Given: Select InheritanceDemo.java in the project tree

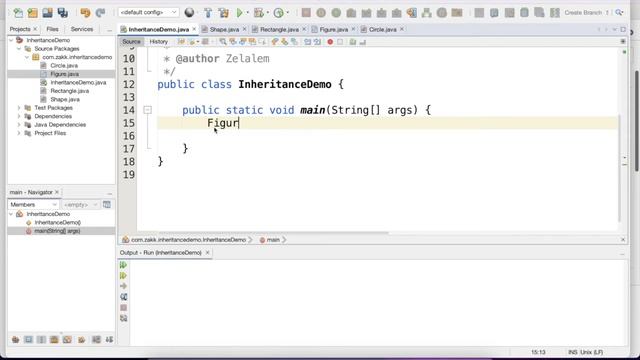Looking at the screenshot, I should [x=78, y=82].
